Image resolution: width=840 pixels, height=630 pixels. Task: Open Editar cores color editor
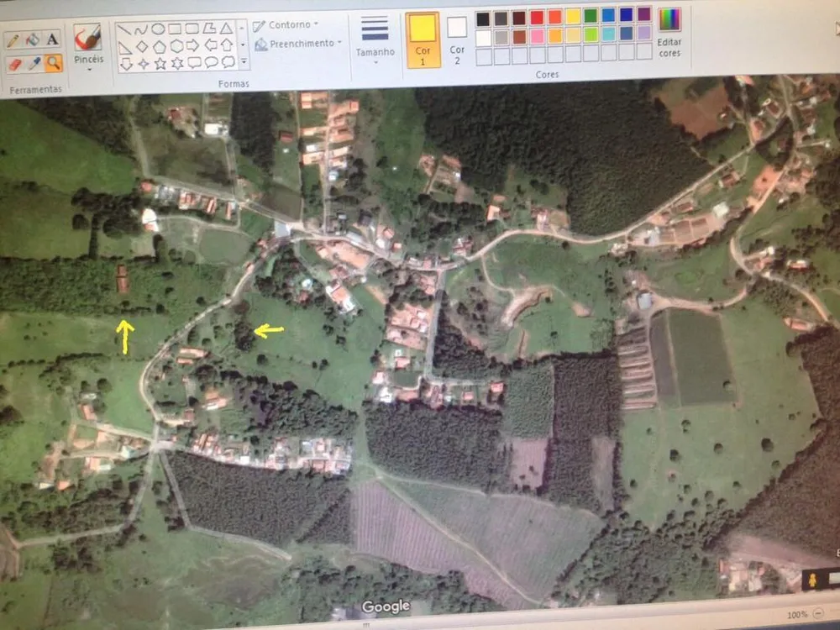[669, 32]
